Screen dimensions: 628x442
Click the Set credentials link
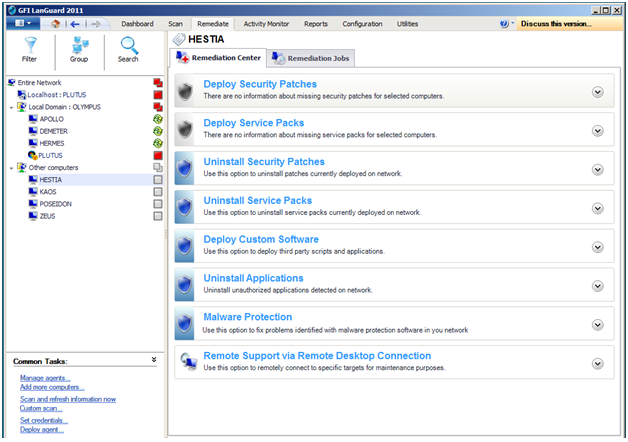pyautogui.click(x=44, y=420)
